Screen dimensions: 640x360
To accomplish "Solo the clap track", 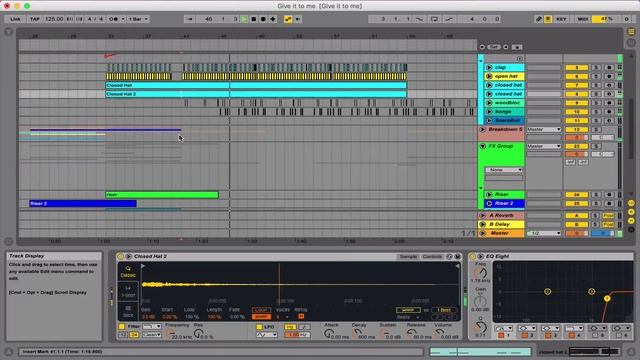I will point(596,67).
